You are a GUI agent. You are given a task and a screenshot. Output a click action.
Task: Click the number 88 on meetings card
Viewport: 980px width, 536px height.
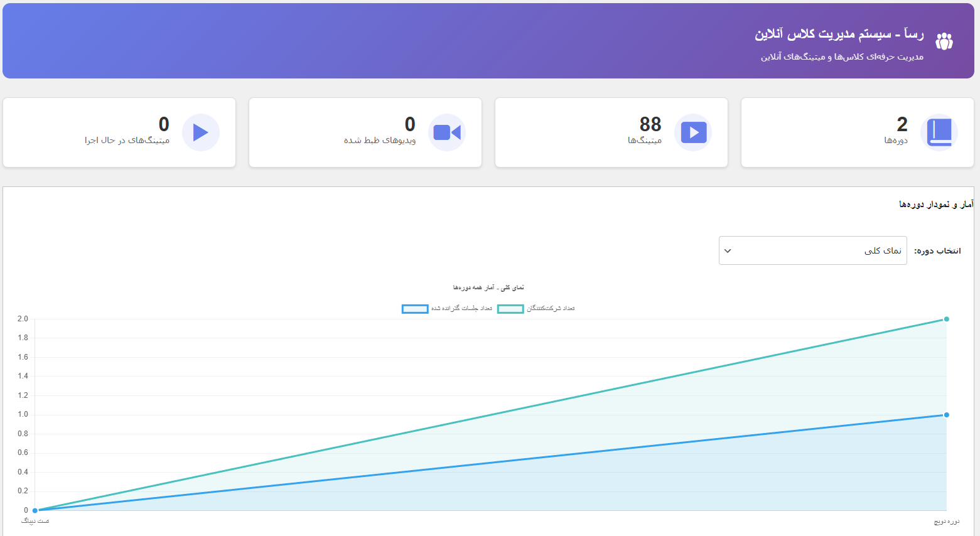[650, 124]
